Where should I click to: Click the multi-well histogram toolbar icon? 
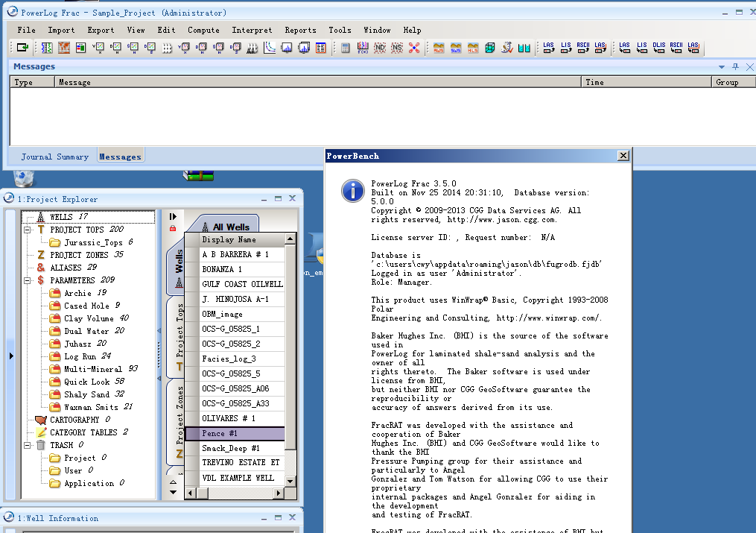pos(304,47)
